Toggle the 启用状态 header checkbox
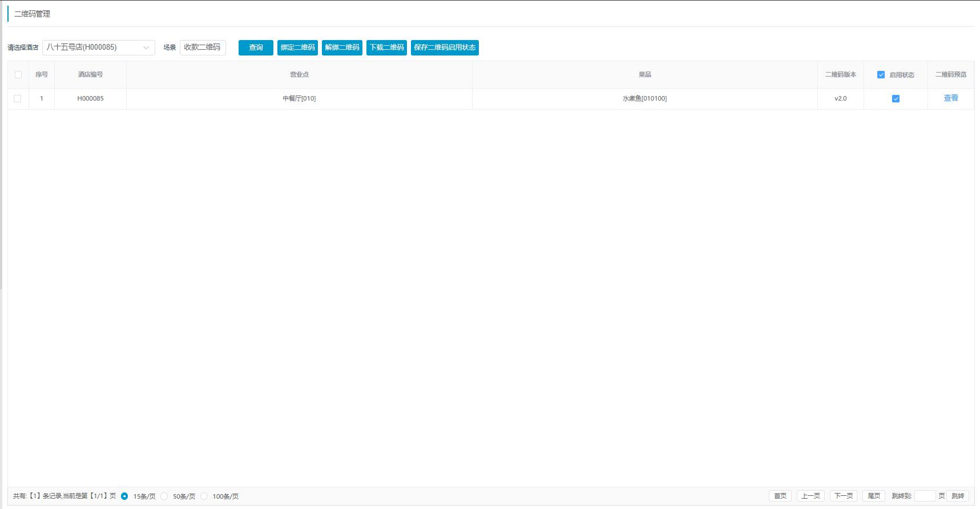Screen dimensions: 980x509 (x=881, y=75)
